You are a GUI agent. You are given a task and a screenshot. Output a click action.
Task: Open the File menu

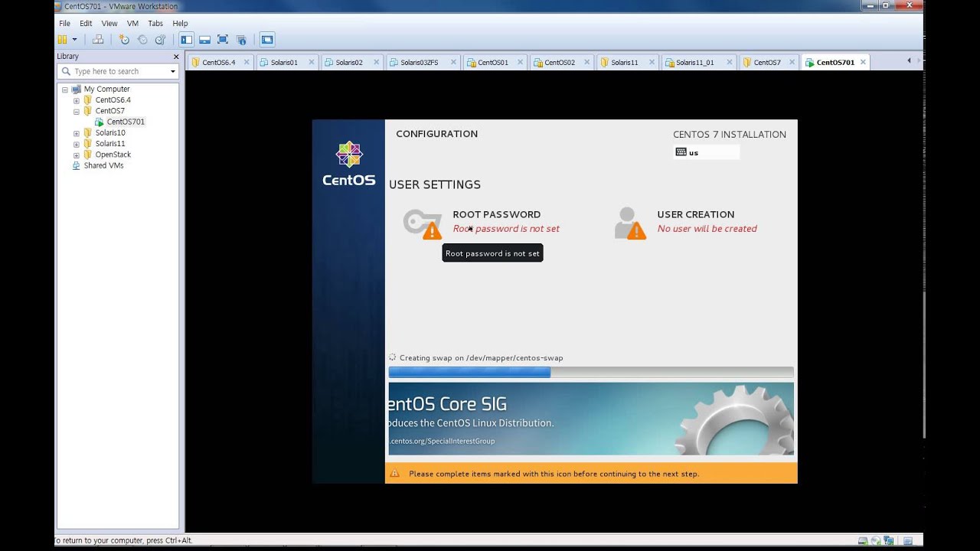pyautogui.click(x=64, y=24)
